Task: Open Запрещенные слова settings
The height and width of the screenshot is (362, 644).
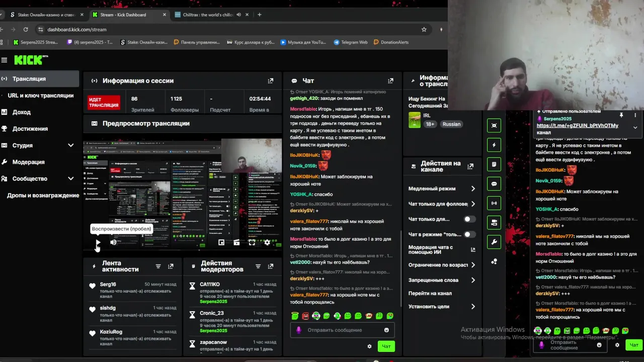Action: pos(442,280)
